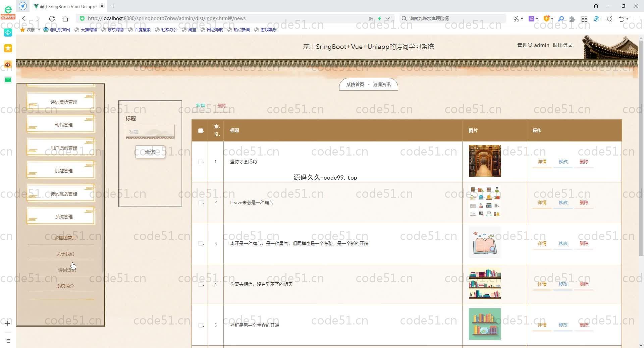Go to browser home page icon

[x=65, y=19]
